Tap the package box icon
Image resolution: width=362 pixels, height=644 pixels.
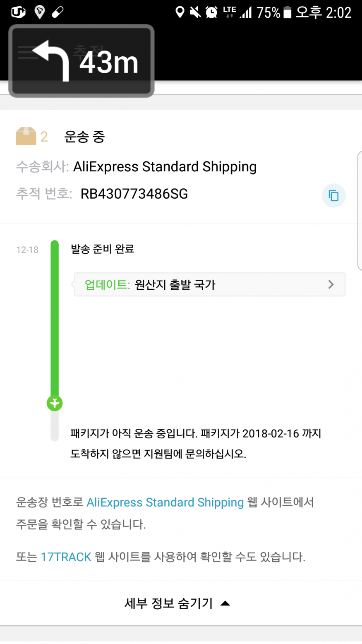click(26, 137)
